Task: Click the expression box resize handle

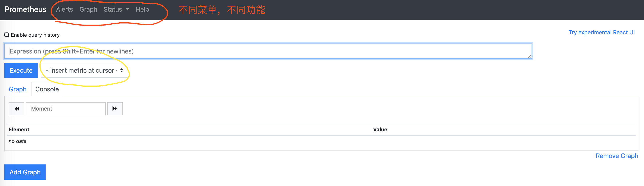Action: 530,56
